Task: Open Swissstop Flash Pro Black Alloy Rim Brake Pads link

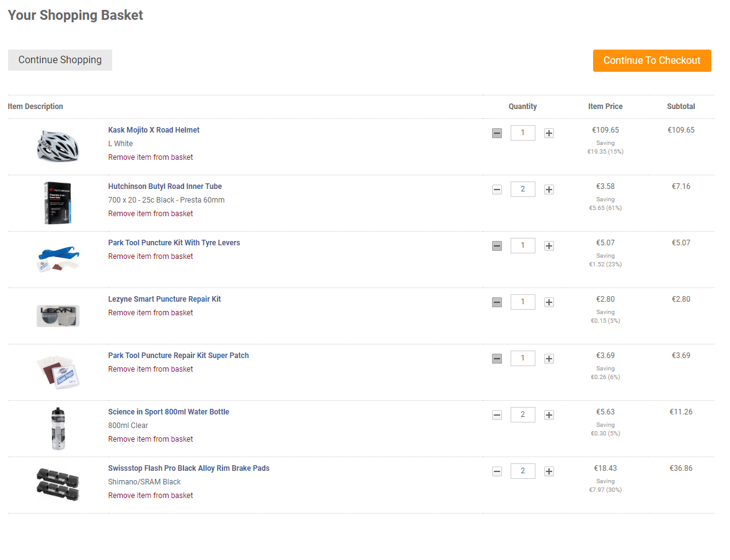Action: [x=188, y=468]
